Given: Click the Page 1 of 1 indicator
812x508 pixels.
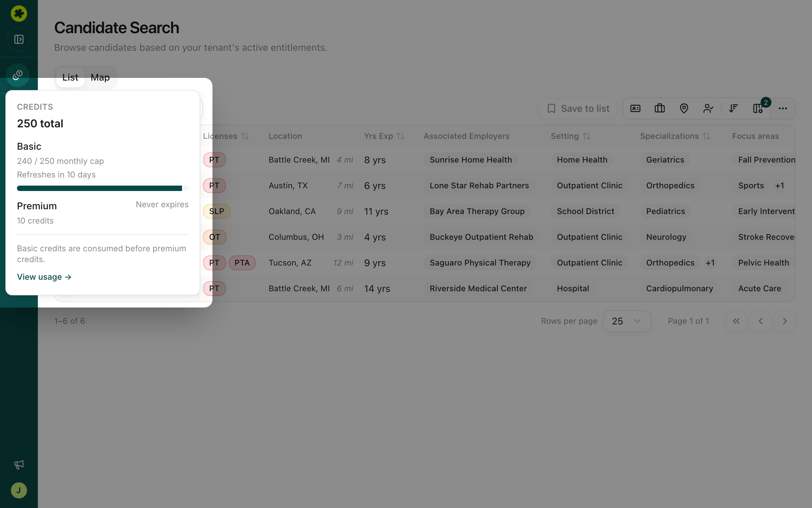Looking at the screenshot, I should 688,321.
